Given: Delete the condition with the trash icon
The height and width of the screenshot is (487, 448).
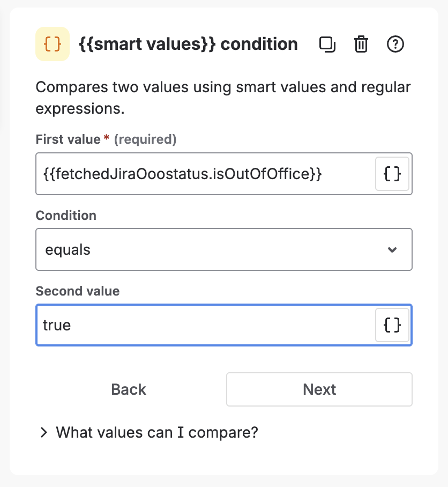Looking at the screenshot, I should (x=361, y=45).
